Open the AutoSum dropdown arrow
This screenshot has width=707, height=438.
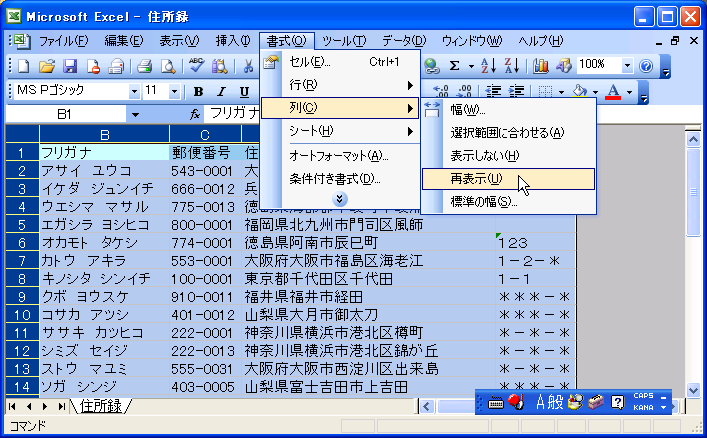pyautogui.click(x=471, y=66)
